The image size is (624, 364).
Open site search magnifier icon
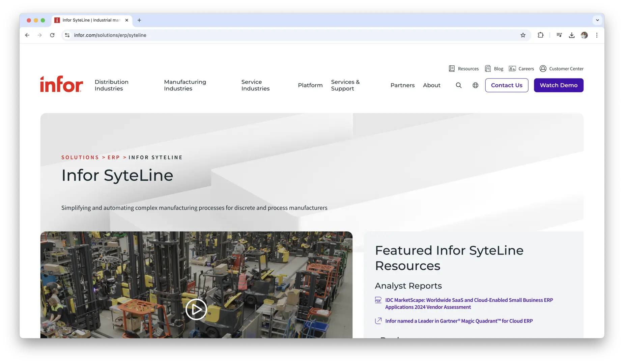(459, 85)
